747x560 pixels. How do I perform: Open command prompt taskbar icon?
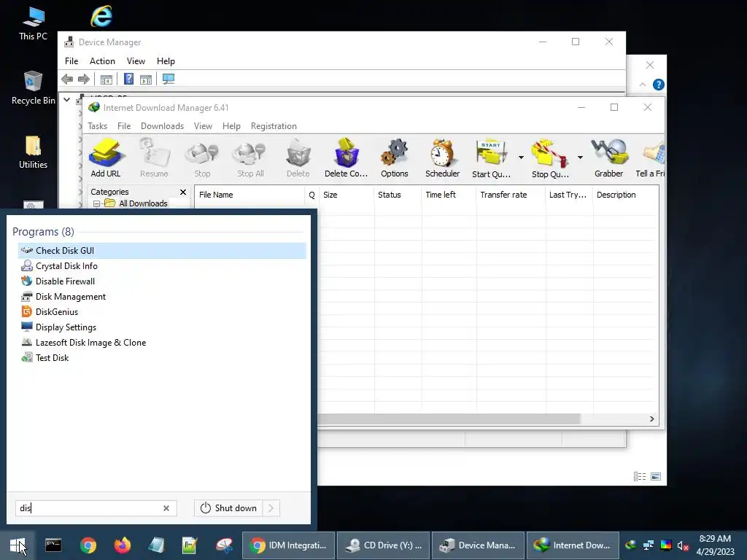pos(53,545)
